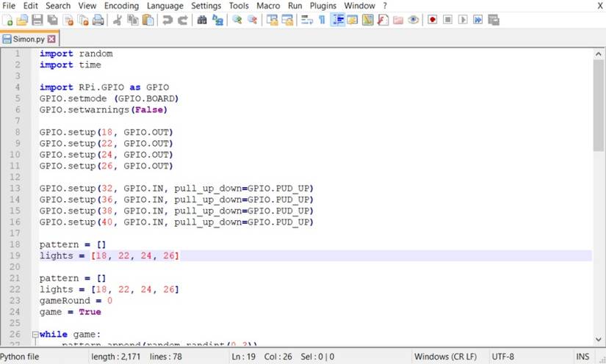606x364 pixels.
Task: Start macro recording with red dot icon
Action: coord(433,20)
